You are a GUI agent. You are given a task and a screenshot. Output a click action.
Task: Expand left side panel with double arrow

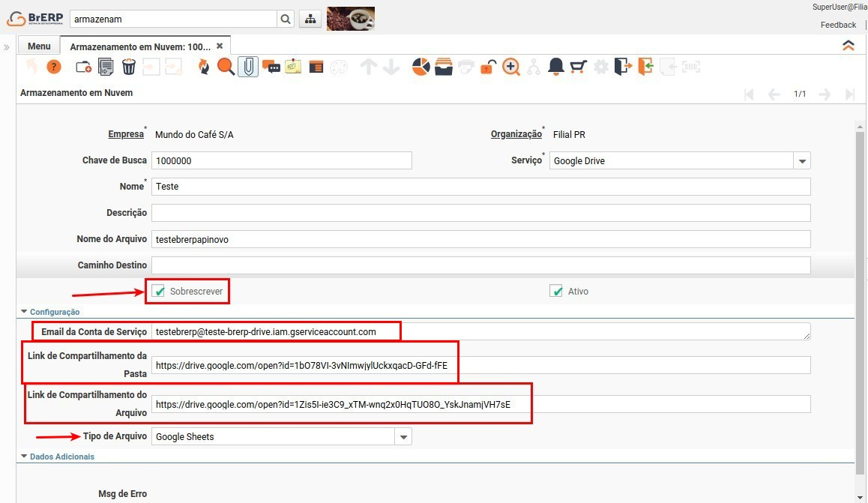(7, 47)
